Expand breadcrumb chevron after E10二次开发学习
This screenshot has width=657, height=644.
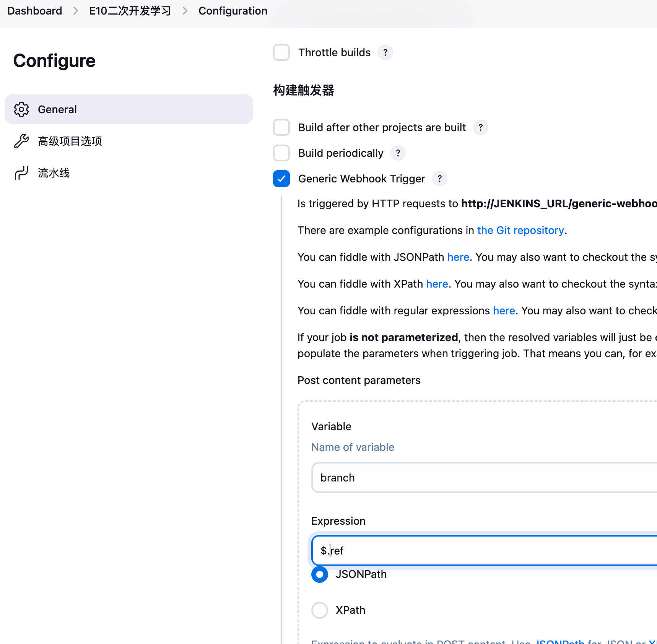click(x=185, y=11)
